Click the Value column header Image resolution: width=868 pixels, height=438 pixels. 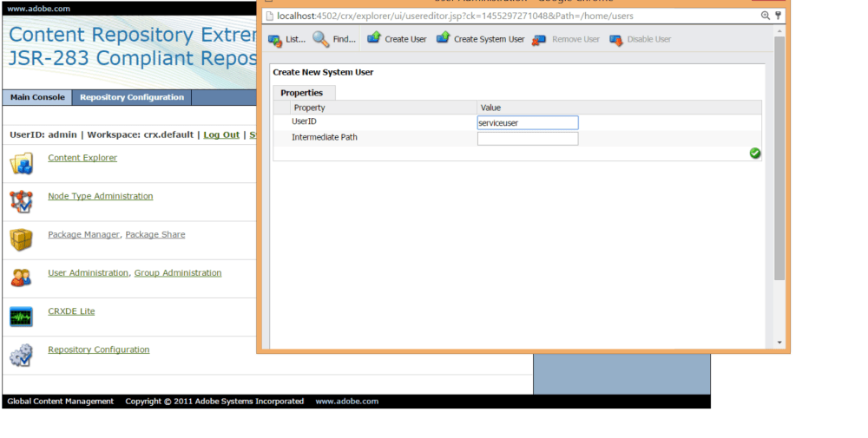tap(490, 108)
